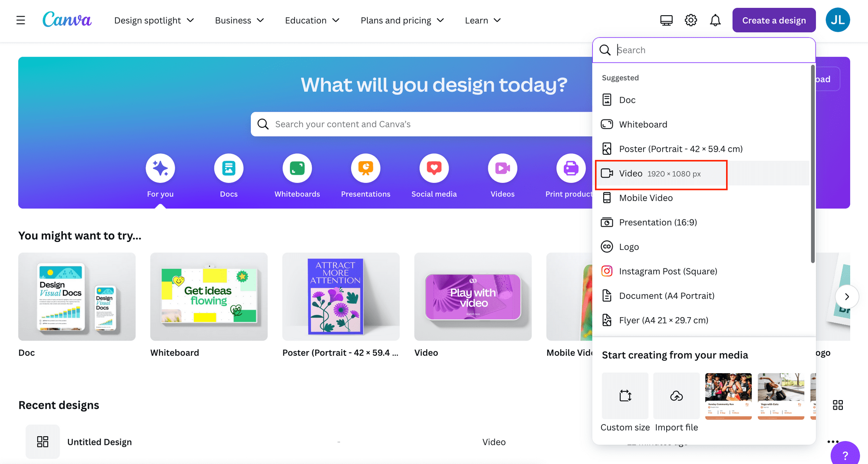
Task: Open the hamburger main menu
Action: pos(20,20)
